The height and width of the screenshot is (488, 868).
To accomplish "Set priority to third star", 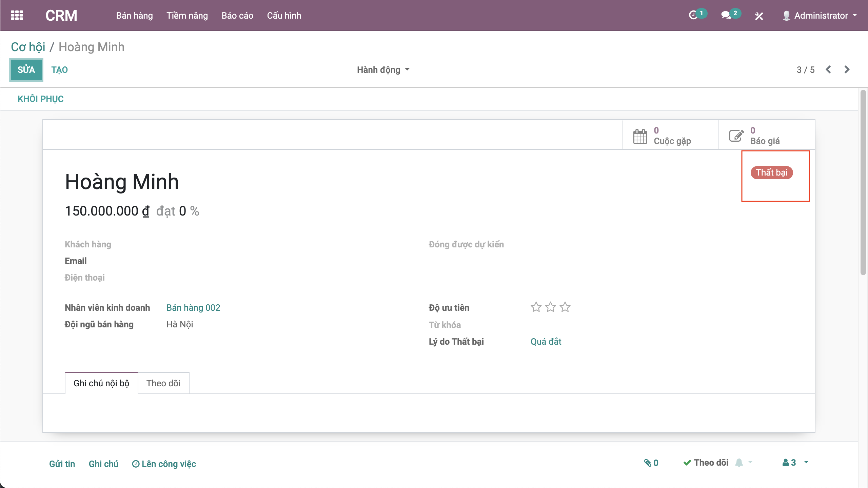I will [x=565, y=307].
